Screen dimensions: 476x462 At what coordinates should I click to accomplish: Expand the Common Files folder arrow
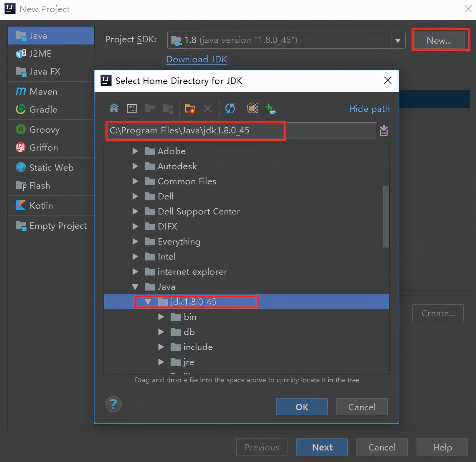pyautogui.click(x=135, y=181)
